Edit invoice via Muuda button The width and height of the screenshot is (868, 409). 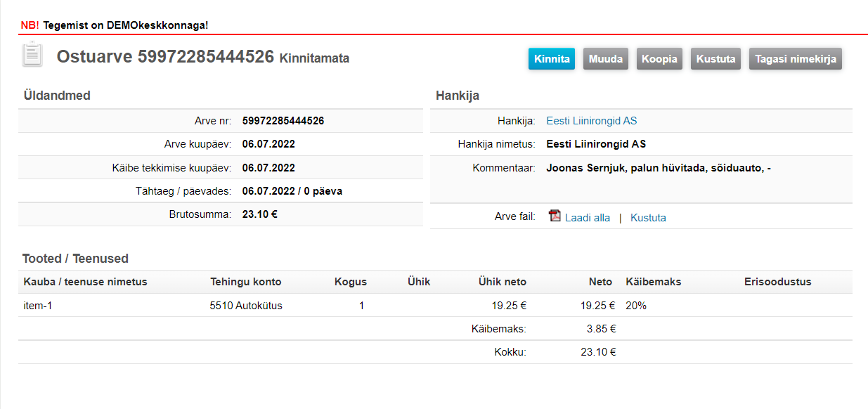click(x=606, y=59)
